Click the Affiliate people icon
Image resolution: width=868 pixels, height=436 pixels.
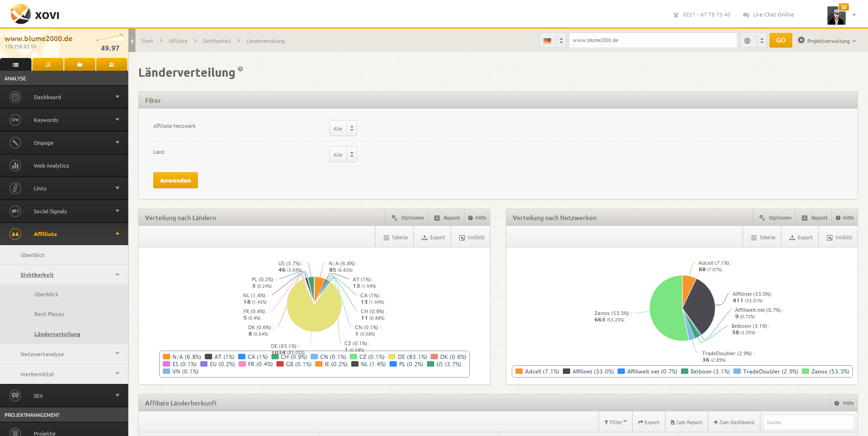coord(16,234)
